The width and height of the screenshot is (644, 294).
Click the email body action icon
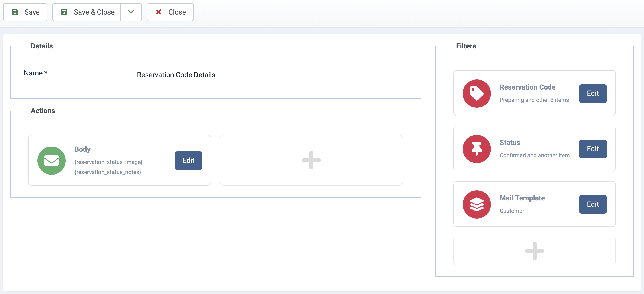[51, 160]
